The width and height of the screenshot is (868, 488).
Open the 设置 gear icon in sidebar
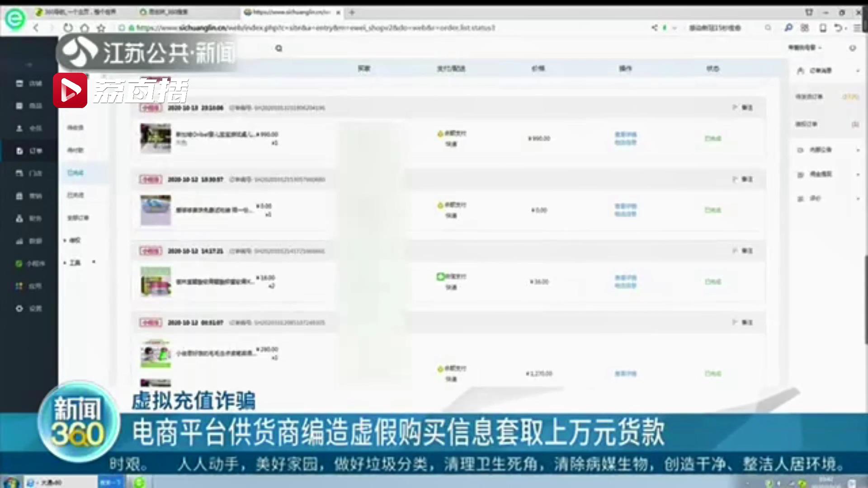tap(20, 309)
